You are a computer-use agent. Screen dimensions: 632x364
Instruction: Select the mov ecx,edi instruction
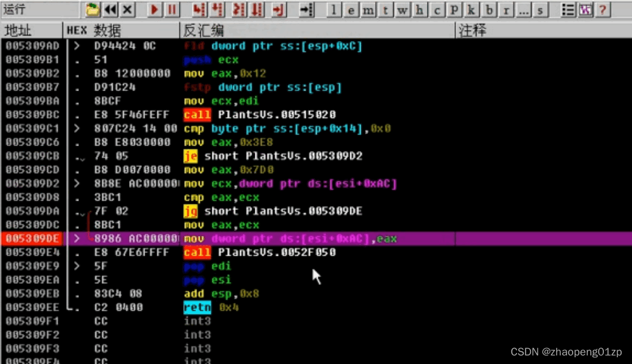[x=221, y=101]
